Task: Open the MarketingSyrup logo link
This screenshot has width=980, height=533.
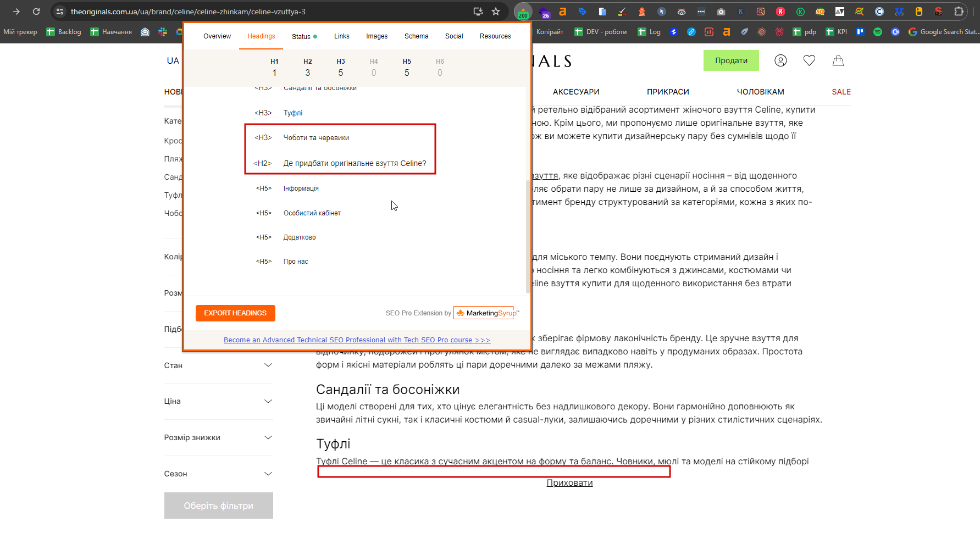Action: click(486, 313)
